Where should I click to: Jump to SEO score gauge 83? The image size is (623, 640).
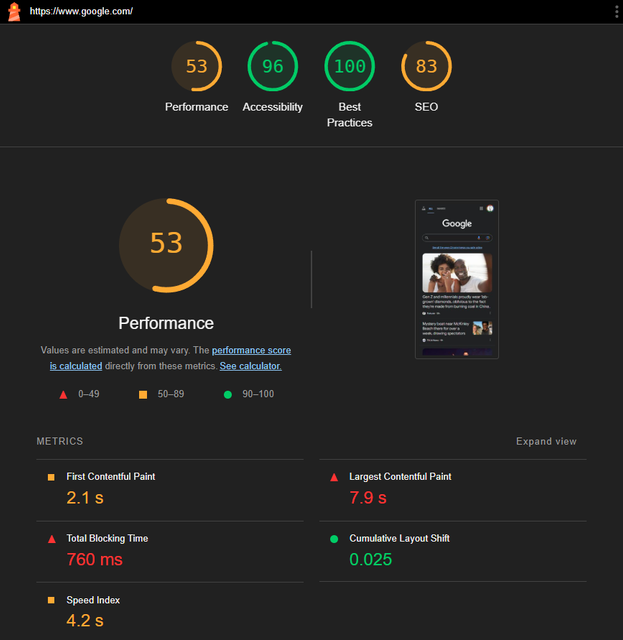coord(426,66)
